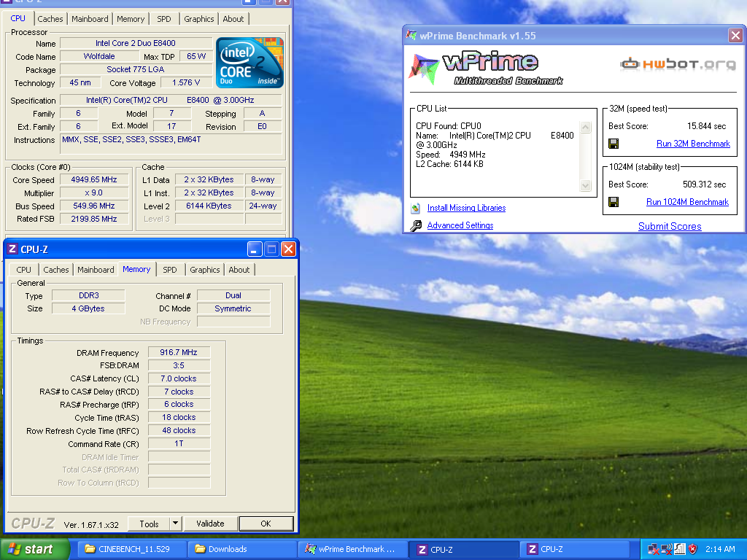Click the Install Missing Libraries icon

click(x=415, y=208)
